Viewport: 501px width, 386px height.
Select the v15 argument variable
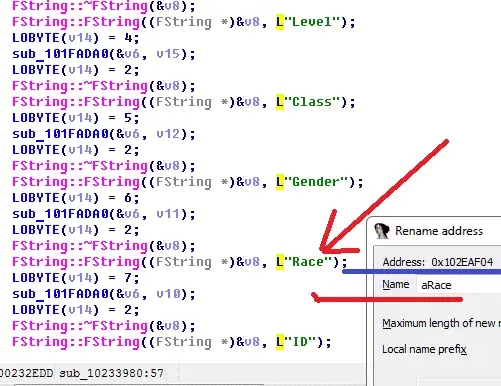pyautogui.click(x=168, y=54)
